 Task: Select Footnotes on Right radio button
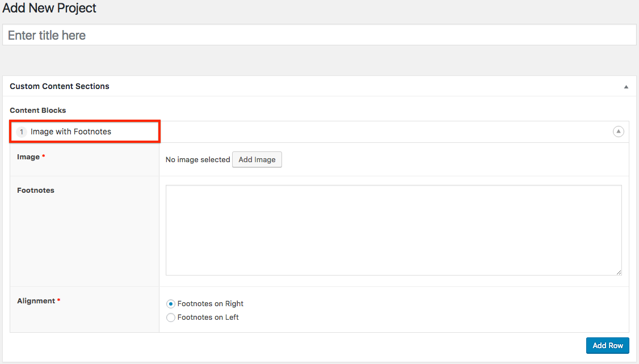171,304
